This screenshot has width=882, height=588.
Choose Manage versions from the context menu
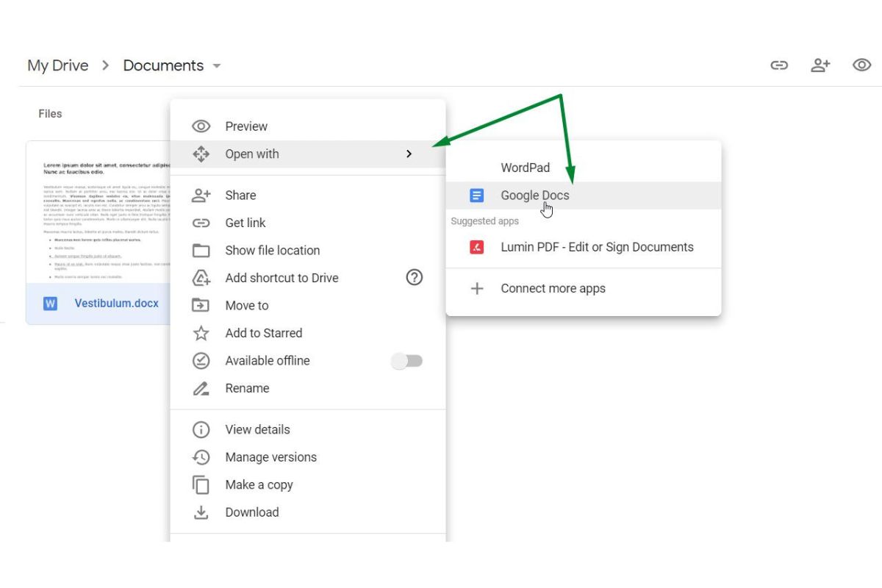point(270,457)
